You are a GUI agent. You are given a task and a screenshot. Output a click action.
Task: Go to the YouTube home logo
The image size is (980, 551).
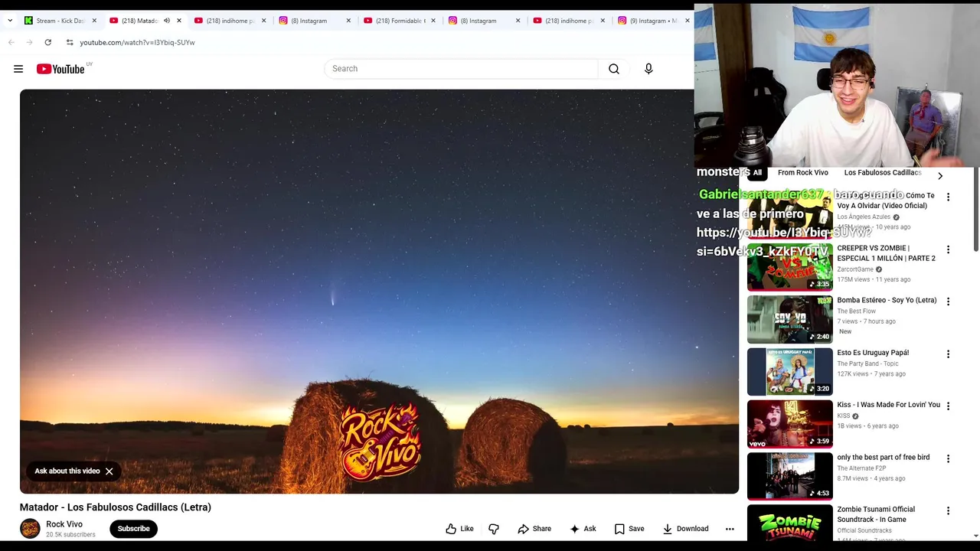click(60, 69)
